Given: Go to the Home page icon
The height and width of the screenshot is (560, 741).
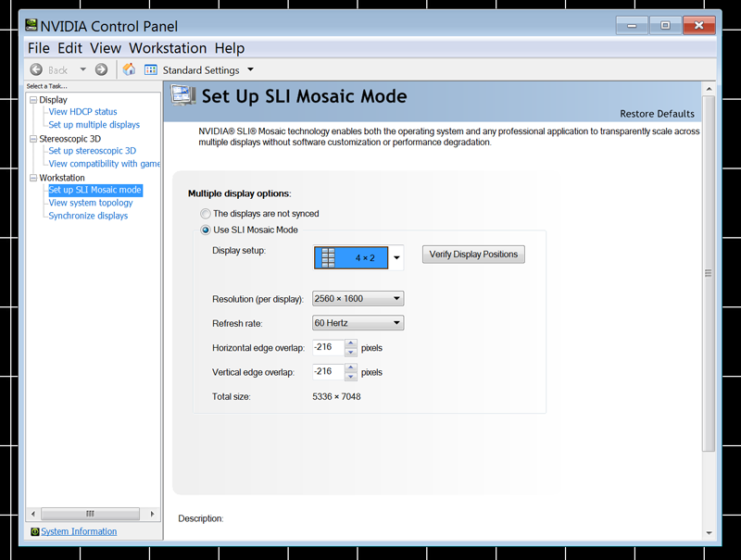Looking at the screenshot, I should click(x=129, y=69).
